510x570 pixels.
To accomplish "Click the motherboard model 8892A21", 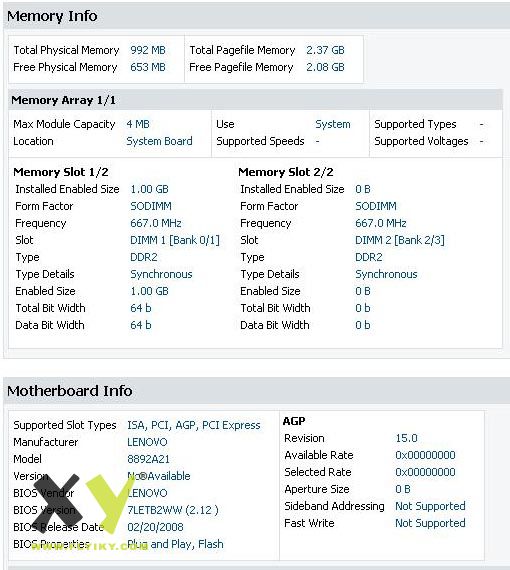I will (x=148, y=459).
